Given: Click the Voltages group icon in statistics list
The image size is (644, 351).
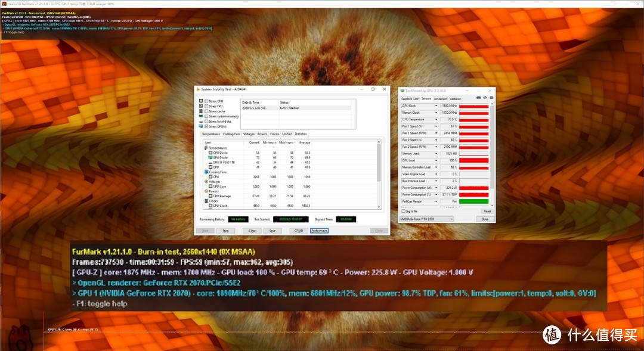Looking at the screenshot, I should pyautogui.click(x=206, y=181).
